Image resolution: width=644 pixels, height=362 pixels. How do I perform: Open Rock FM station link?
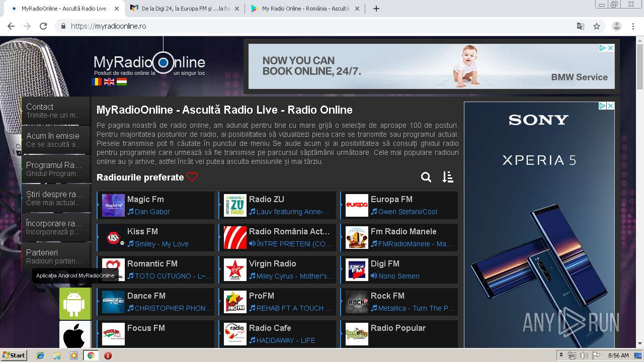click(387, 296)
